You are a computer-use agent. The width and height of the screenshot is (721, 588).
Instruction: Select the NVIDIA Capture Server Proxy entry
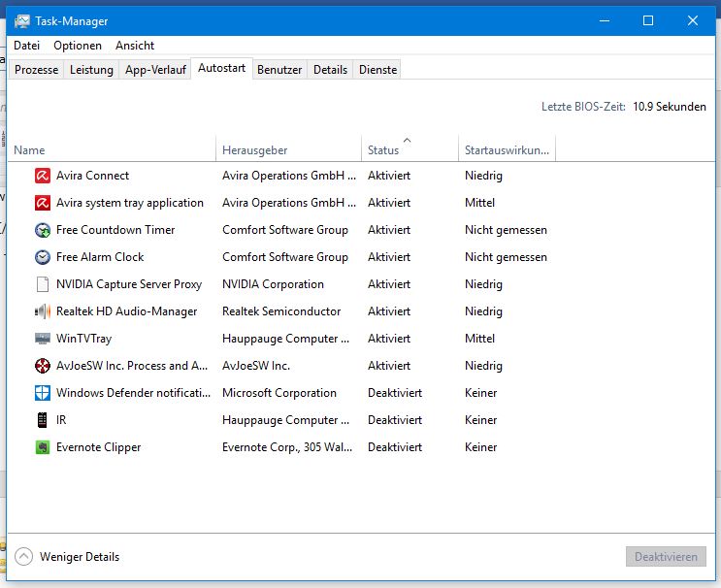point(129,284)
